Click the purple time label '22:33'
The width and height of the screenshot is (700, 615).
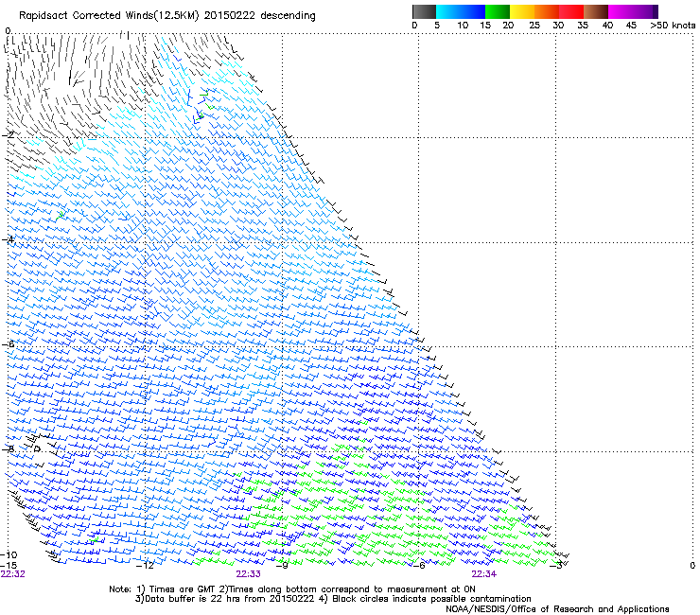[x=248, y=574]
